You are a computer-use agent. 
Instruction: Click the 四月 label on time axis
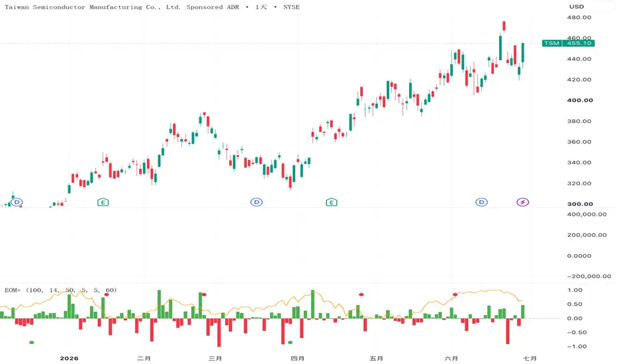[297, 359]
